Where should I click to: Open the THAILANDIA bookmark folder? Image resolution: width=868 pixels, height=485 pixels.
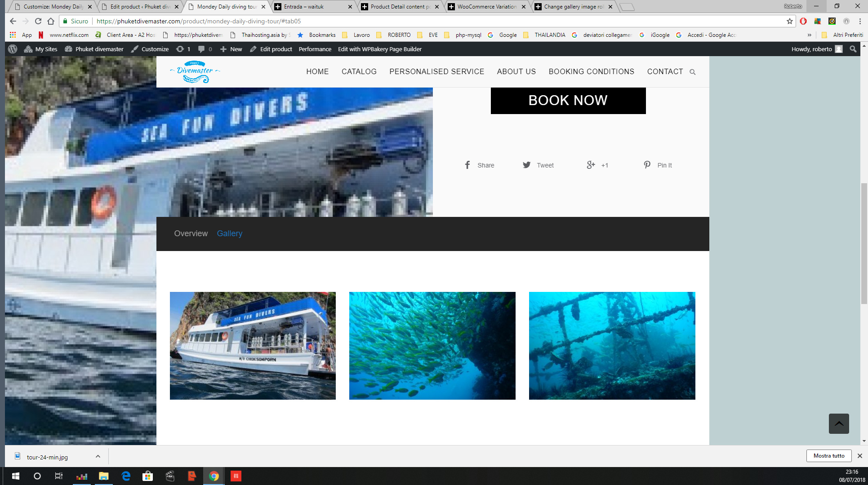544,35
